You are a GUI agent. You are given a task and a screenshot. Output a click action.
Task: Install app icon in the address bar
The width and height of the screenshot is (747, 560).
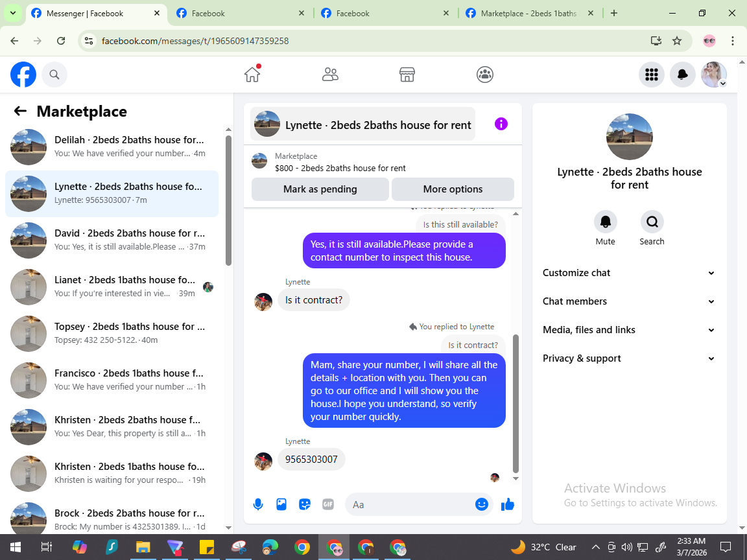(x=656, y=41)
